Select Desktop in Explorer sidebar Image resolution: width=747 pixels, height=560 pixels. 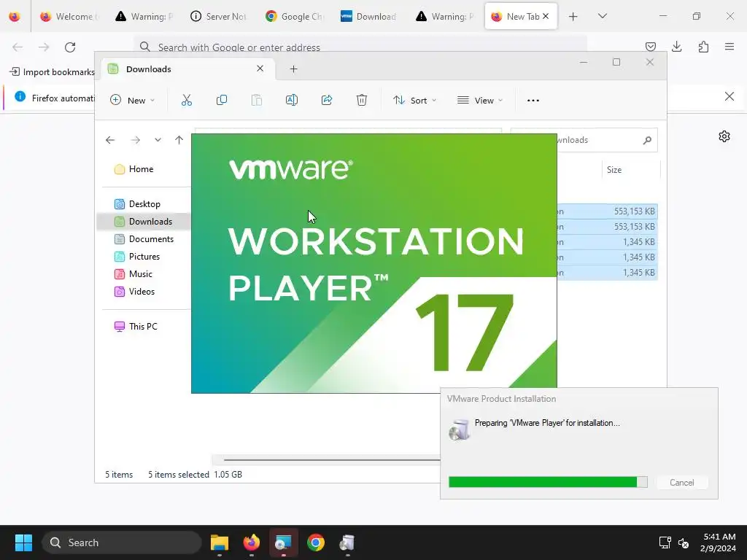coord(144,204)
